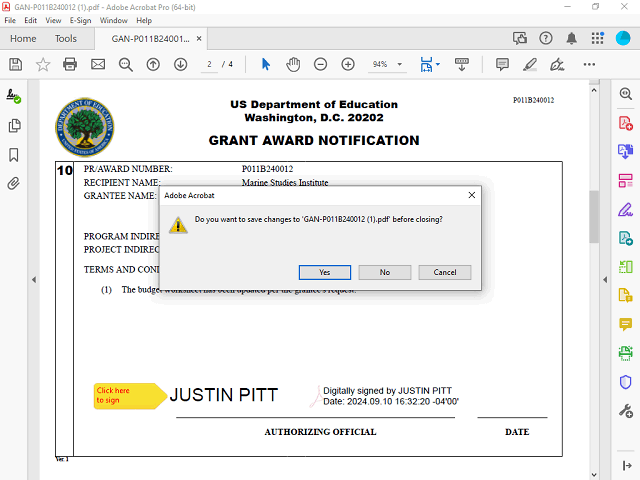640x480 pixels.
Task: Open the File menu
Action: tap(10, 20)
